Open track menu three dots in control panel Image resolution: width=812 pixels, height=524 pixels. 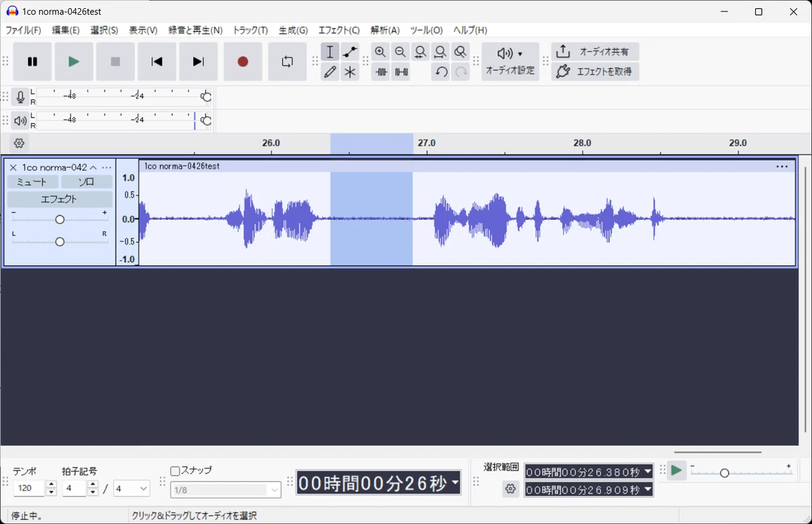106,167
